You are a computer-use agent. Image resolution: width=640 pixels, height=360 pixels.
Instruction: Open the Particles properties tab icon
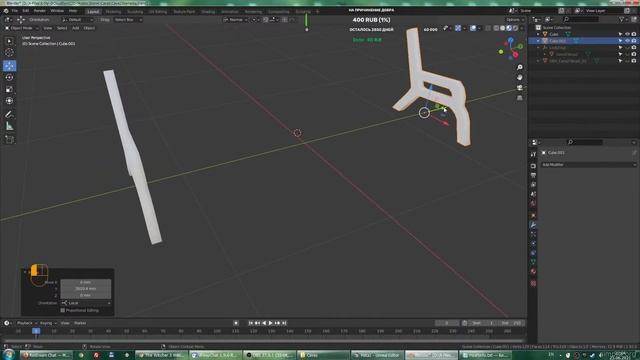(x=533, y=234)
